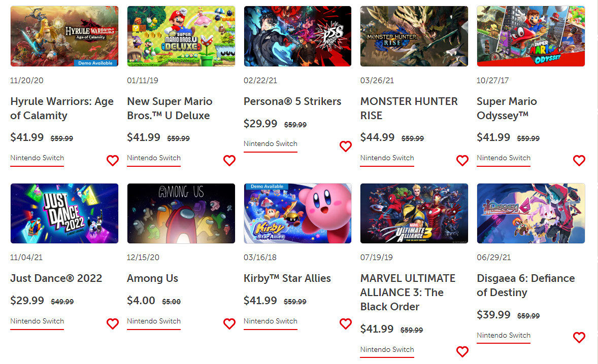Toggle heart for MARVEL ULTIMATE ALLIANCE 3

tap(462, 352)
